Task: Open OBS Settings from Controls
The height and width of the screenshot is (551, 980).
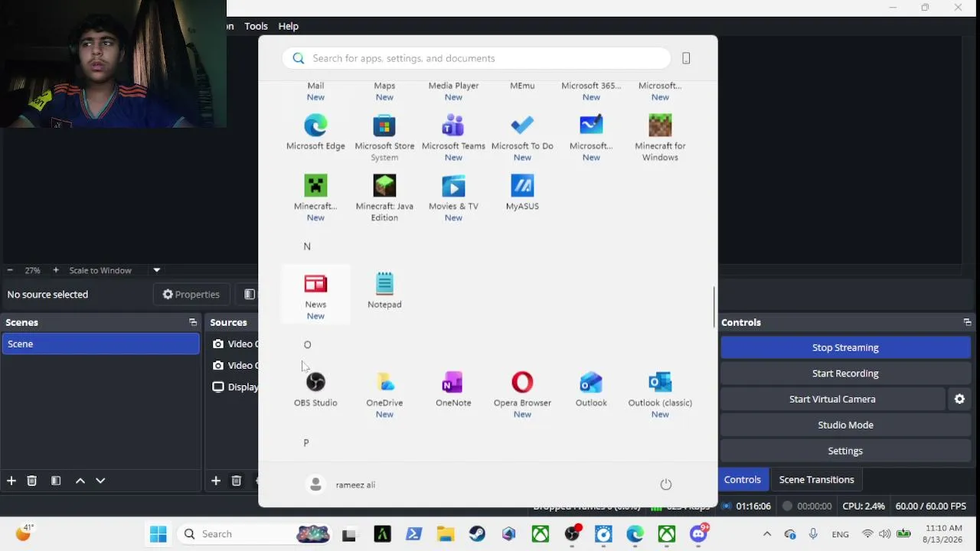Action: click(845, 451)
